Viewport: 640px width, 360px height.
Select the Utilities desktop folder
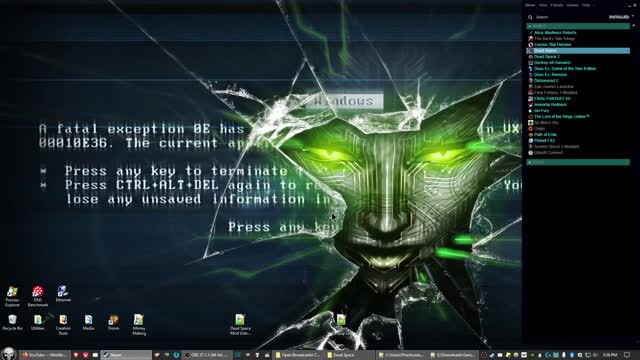pyautogui.click(x=38, y=322)
